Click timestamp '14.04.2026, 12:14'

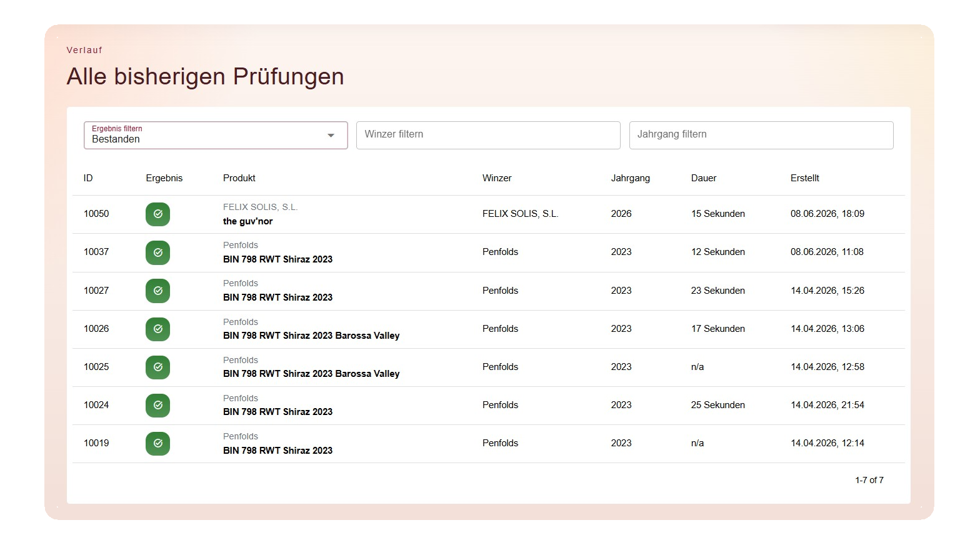click(x=827, y=443)
